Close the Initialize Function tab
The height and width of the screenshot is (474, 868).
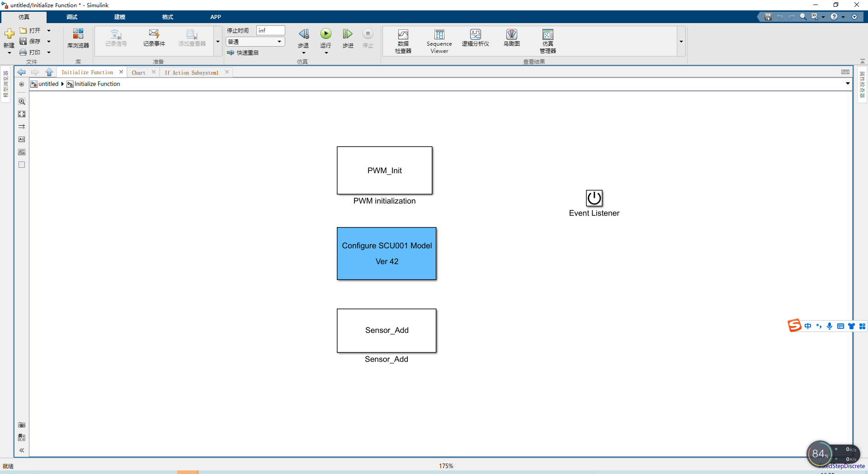(x=121, y=72)
